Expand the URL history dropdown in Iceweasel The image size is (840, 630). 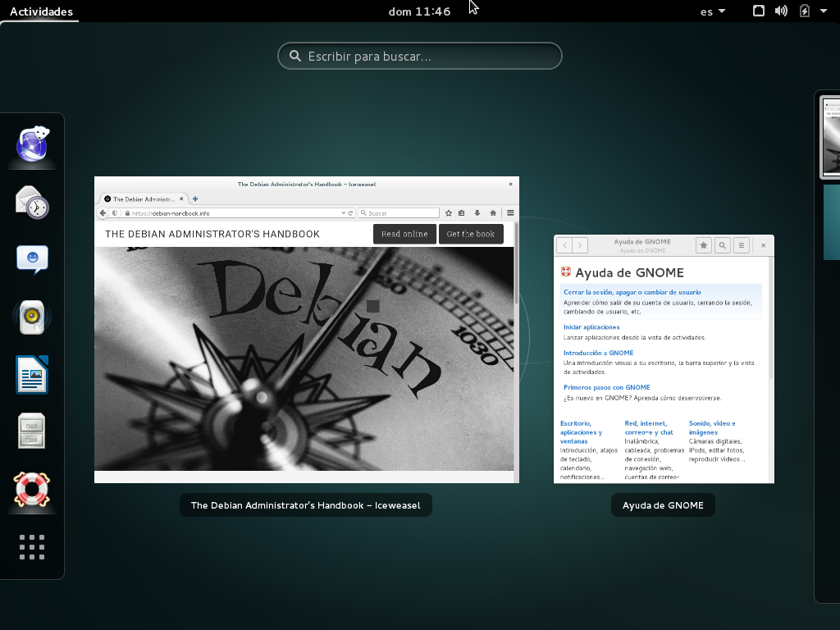pyautogui.click(x=344, y=212)
